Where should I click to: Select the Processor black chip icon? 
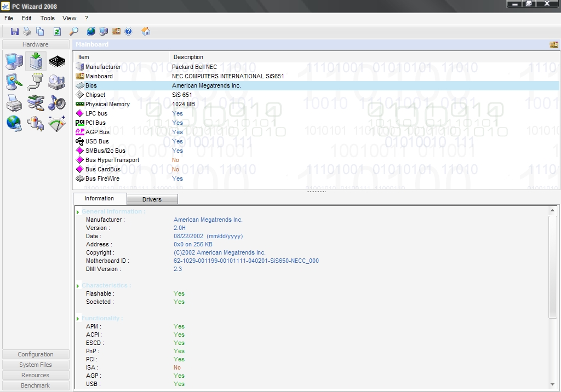click(57, 61)
